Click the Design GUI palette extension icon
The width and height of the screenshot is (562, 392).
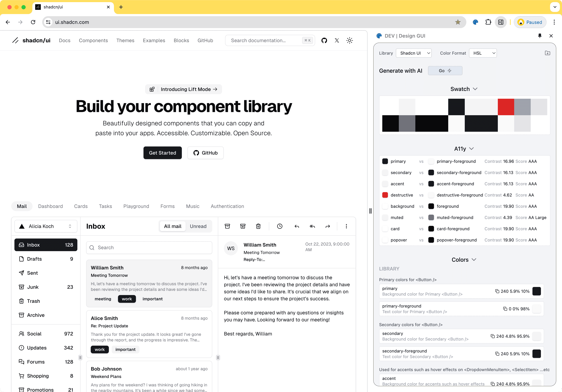[475, 22]
